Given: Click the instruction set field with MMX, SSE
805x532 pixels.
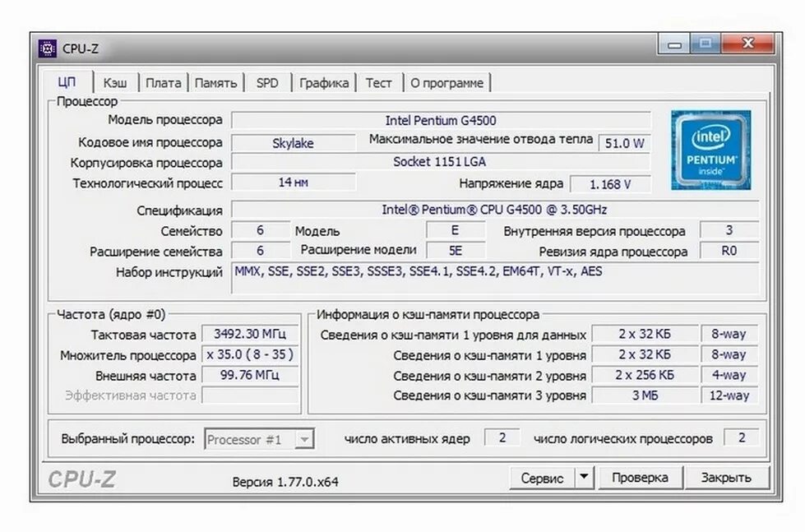Looking at the screenshot, I should [x=495, y=278].
